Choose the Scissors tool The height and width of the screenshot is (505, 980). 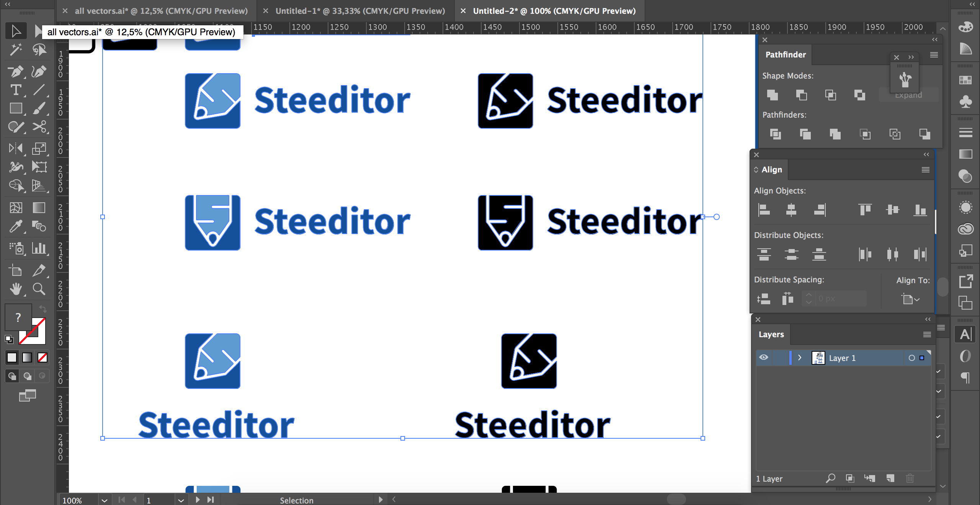pyautogui.click(x=39, y=127)
